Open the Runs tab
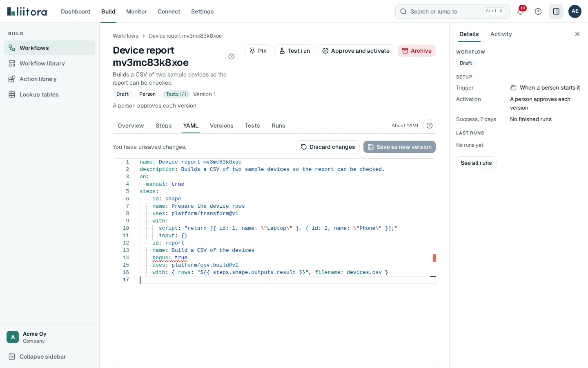This screenshot has width=588, height=368. click(x=278, y=126)
